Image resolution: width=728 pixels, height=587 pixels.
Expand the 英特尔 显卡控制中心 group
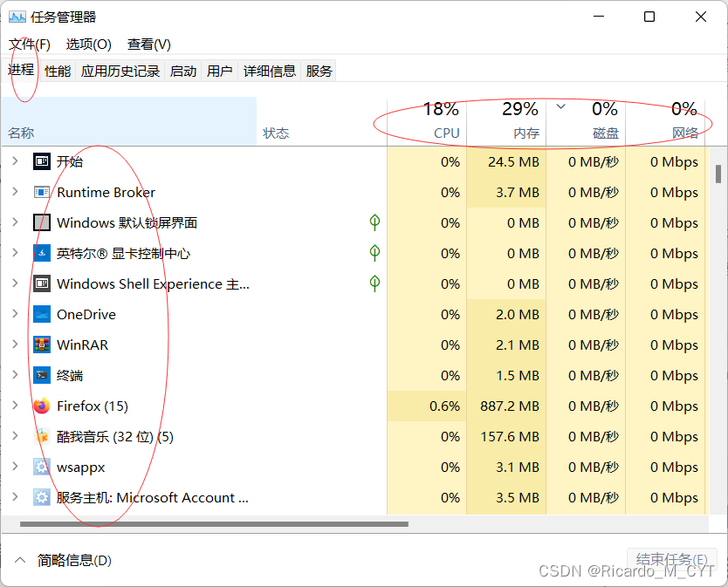pos(15,253)
